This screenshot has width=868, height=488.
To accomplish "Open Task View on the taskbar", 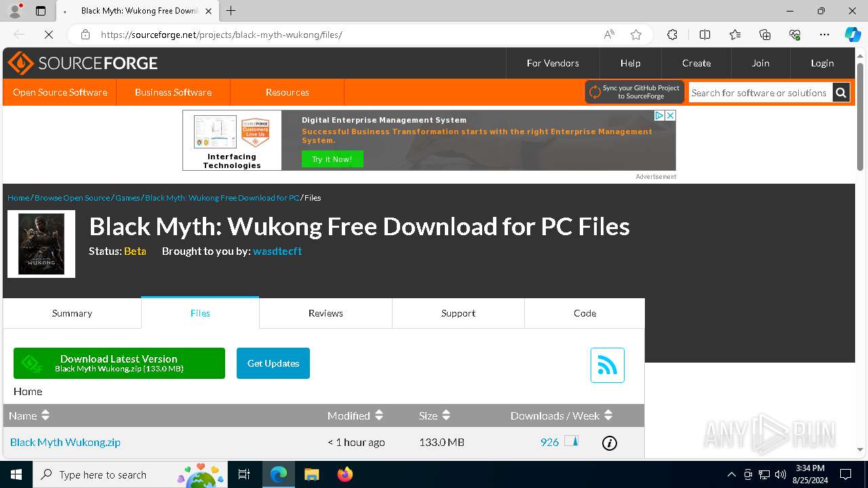I will (244, 474).
